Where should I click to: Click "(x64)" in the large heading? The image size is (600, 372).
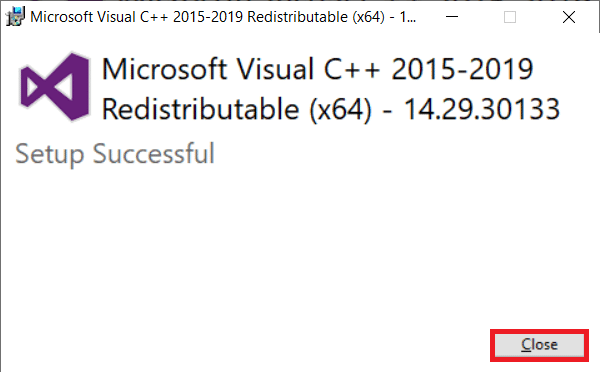pos(340,110)
